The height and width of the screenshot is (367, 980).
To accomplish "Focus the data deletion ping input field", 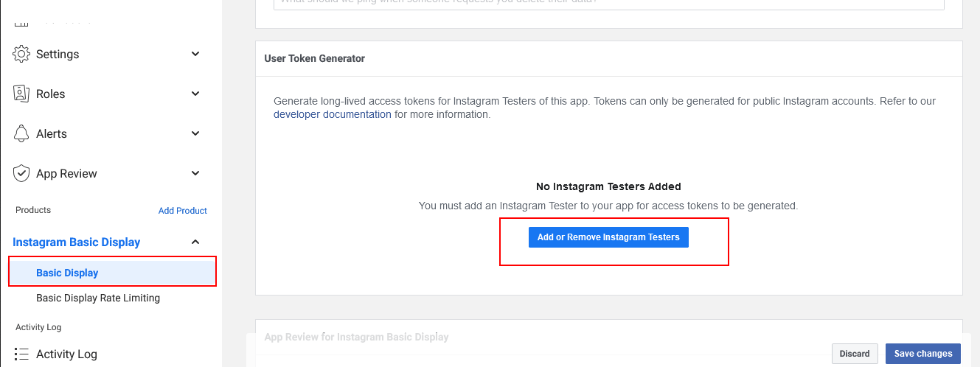I will click(608, 4).
